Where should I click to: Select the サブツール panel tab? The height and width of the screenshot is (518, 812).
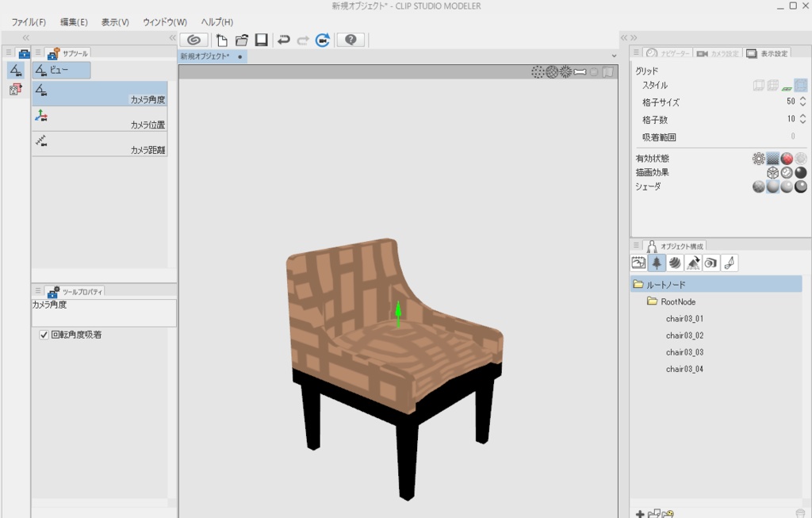[67, 53]
